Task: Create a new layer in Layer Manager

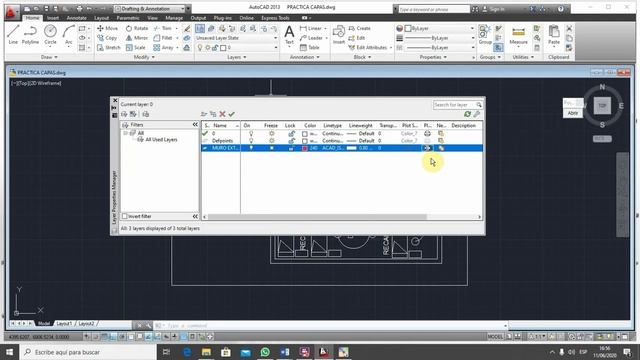Action: (x=204, y=114)
